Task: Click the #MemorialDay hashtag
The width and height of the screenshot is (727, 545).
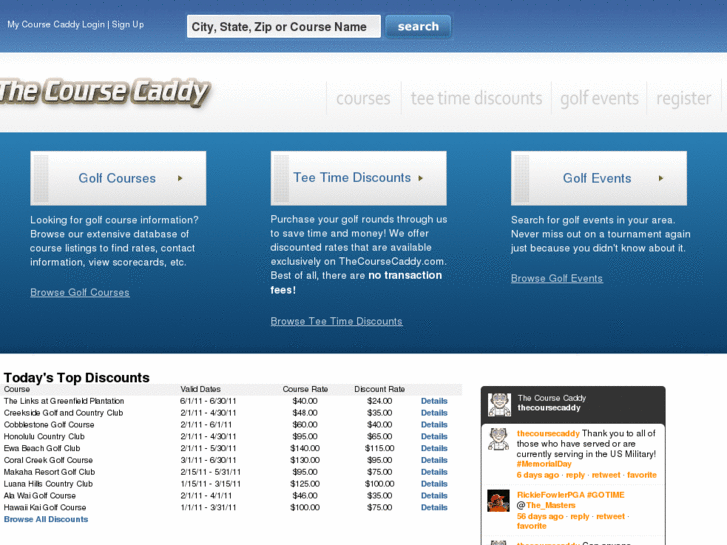Action: point(544,464)
